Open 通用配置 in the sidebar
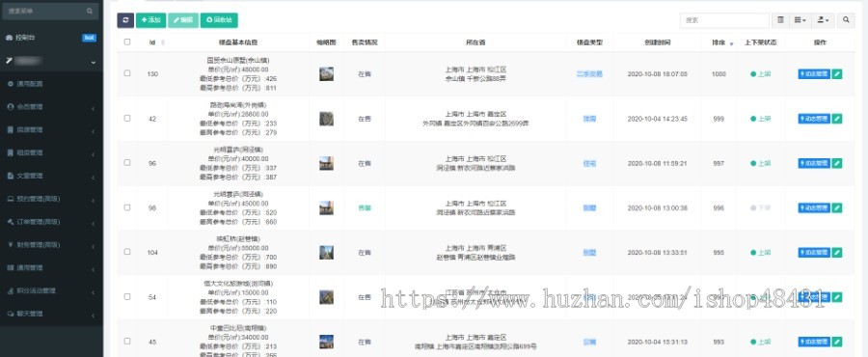Image resolution: width=868 pixels, height=357 pixels. click(51, 84)
